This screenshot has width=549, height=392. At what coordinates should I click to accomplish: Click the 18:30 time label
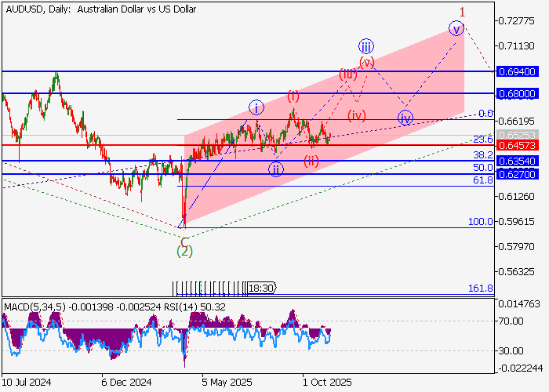(x=260, y=289)
